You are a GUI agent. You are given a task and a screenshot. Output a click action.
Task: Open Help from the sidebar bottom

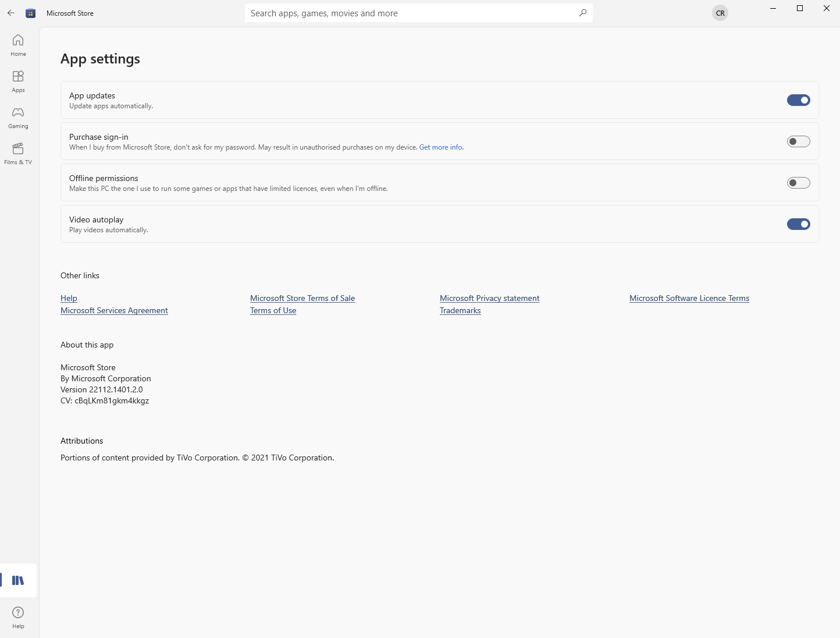coord(18,618)
